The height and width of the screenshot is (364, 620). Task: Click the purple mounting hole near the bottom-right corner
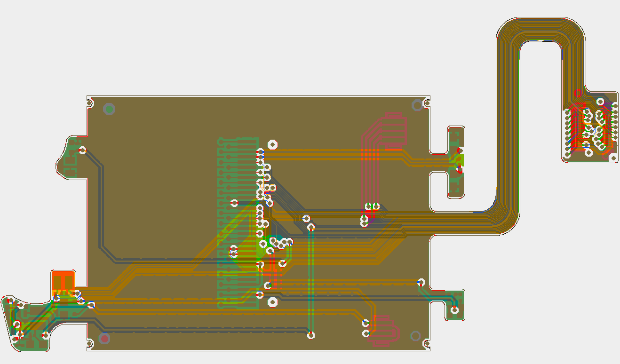click(416, 336)
